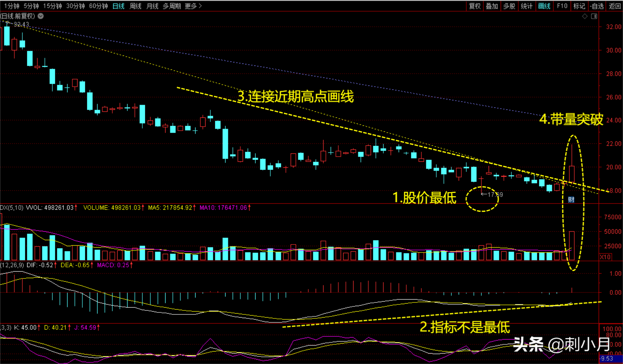This screenshot has width=623, height=364.
Task: Click the 叠加 overlay button
Action: point(492,6)
